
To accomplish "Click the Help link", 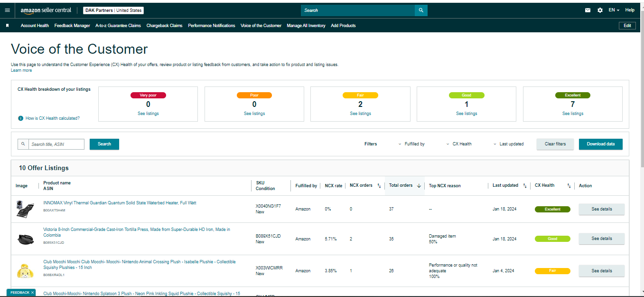I will [630, 10].
